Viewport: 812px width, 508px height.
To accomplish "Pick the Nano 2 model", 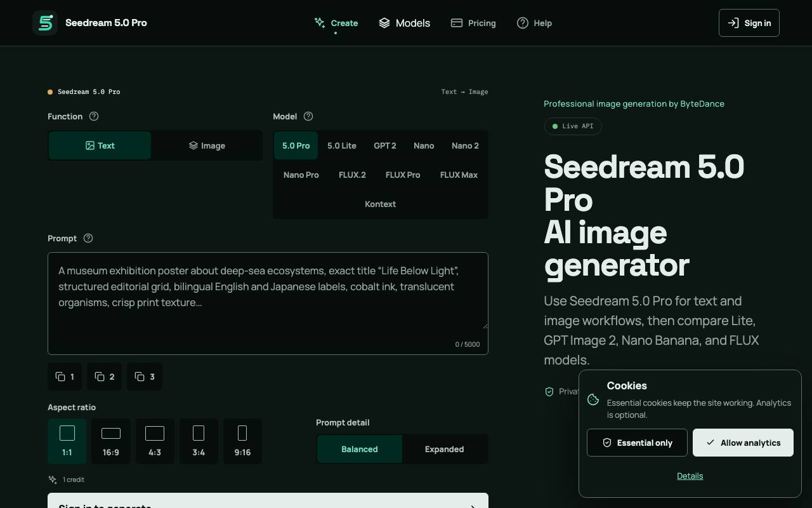I will point(465,145).
